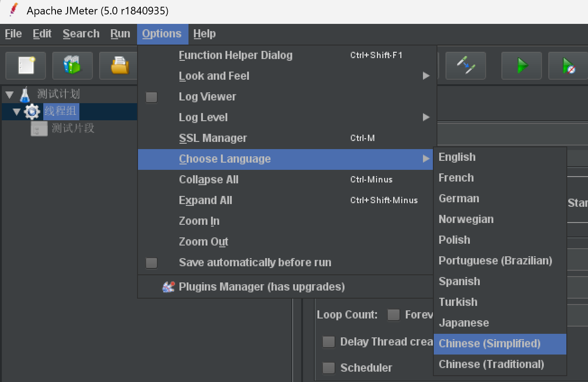Select 测试片段 in the tree

tap(73, 128)
